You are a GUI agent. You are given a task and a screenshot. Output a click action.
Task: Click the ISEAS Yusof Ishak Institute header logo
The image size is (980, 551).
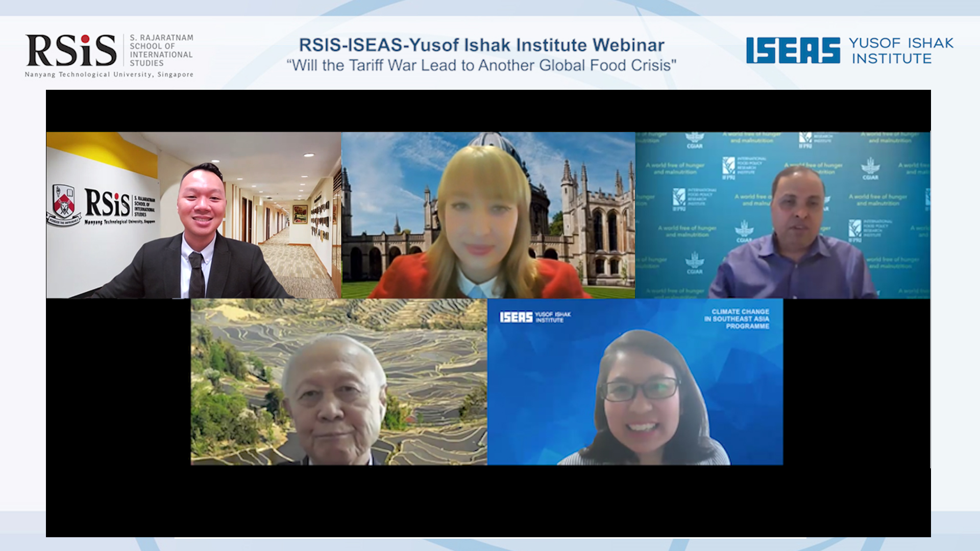pos(850,50)
